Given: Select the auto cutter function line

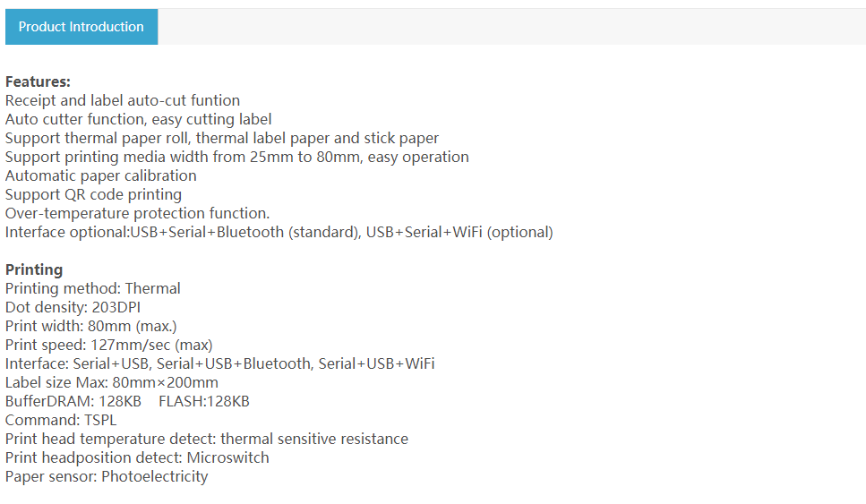Looking at the screenshot, I should [x=138, y=119].
